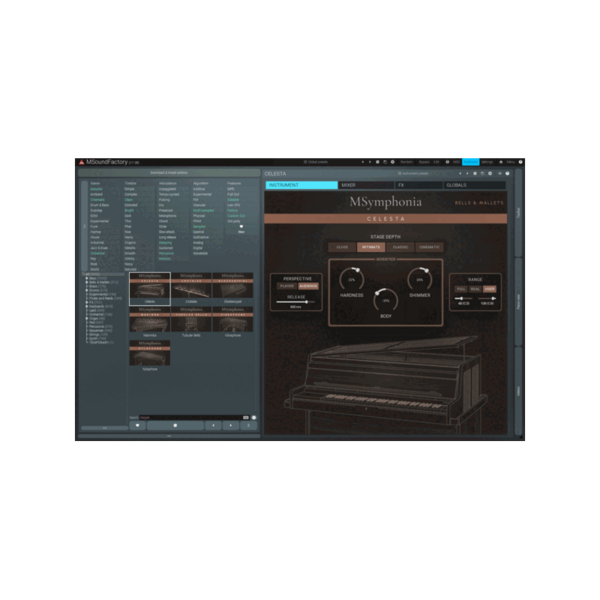Image resolution: width=600 pixels, height=600 pixels.
Task: Toggle the Bright timbre tag
Action: pyautogui.click(x=129, y=210)
